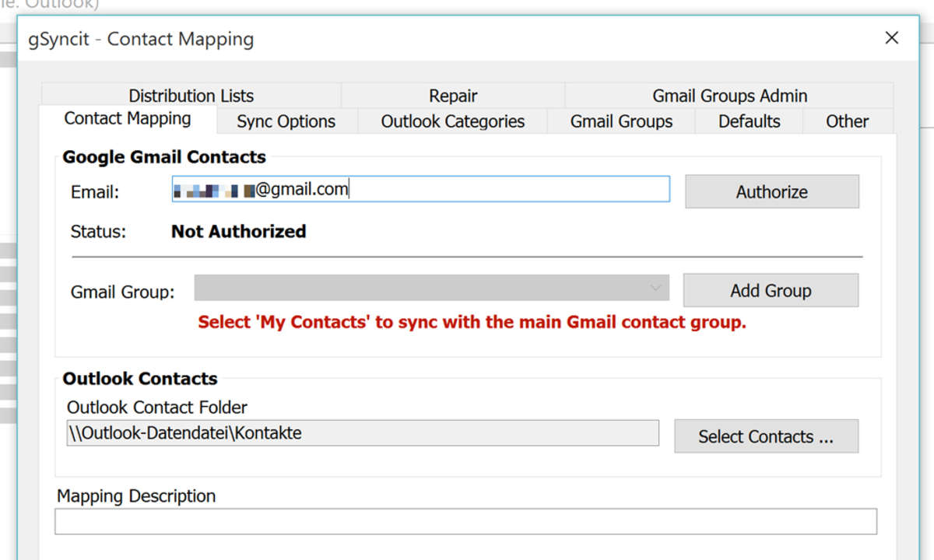
Task: Click the 'Outlook Contact Folder' label
Action: [x=157, y=407]
